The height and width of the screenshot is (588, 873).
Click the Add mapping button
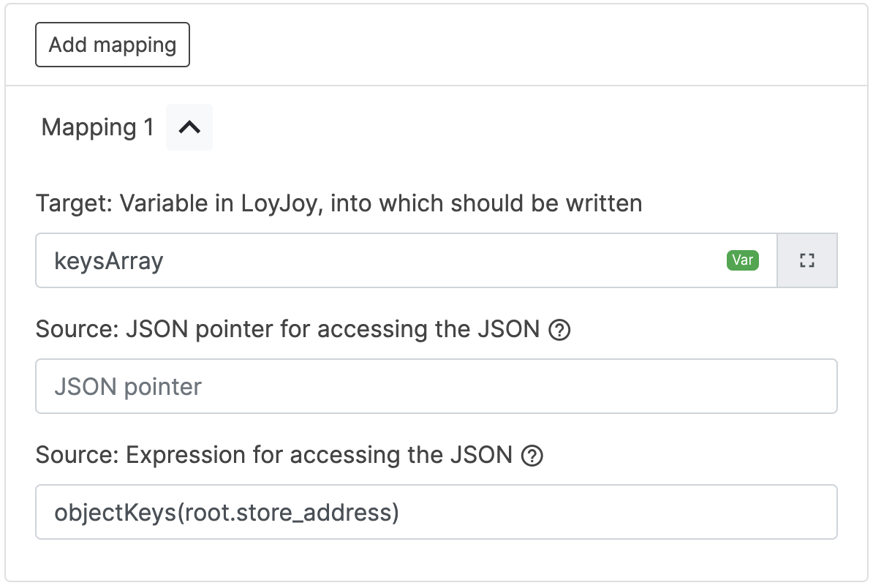[x=113, y=45]
